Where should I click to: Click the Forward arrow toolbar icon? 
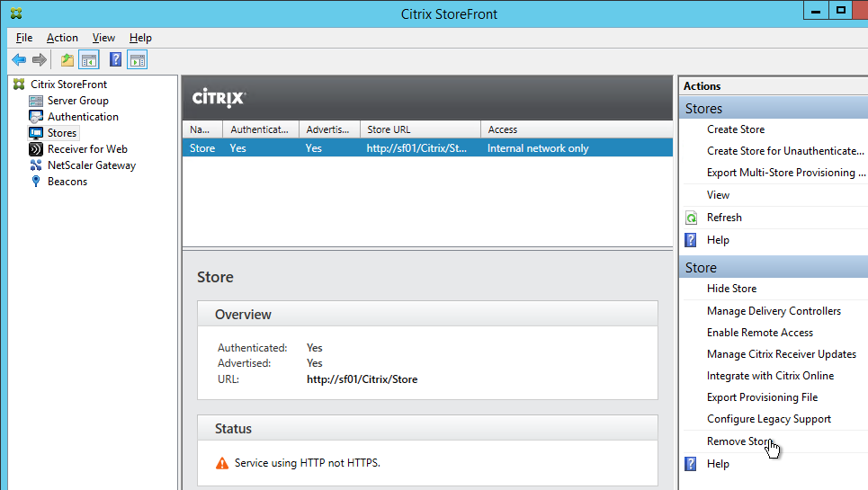tap(40, 59)
